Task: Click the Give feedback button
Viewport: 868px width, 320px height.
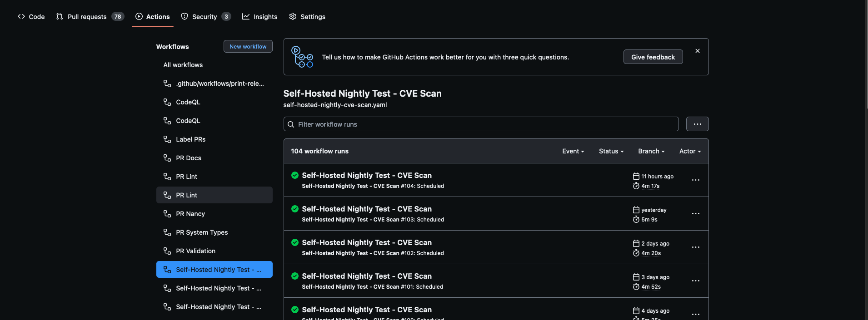Action: [x=653, y=57]
